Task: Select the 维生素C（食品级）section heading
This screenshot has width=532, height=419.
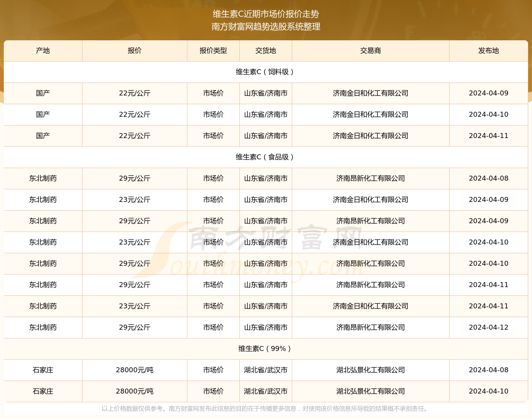Action: tap(266, 157)
